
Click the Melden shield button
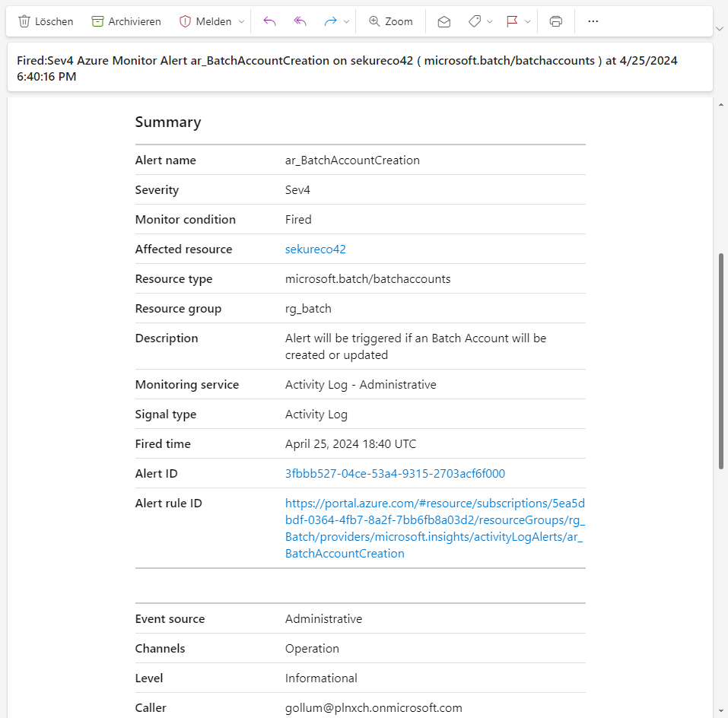[205, 21]
